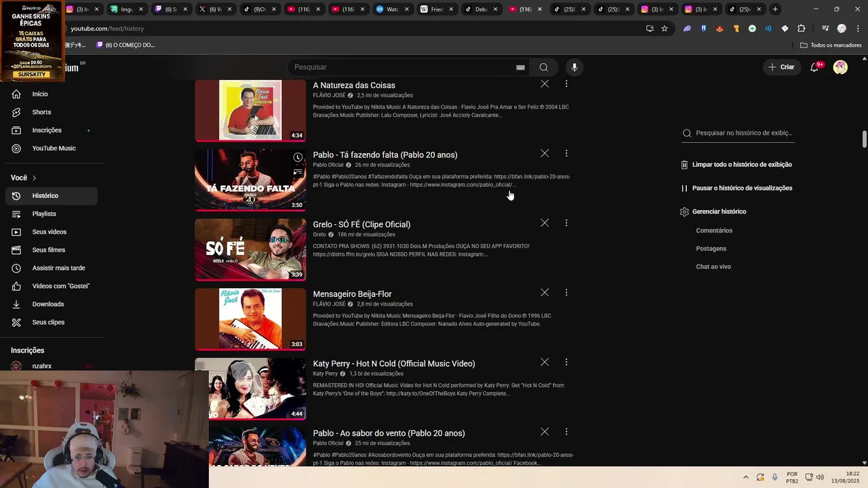
Task: Remove Pablo - Ao sabor do vento from history
Action: [x=545, y=432]
